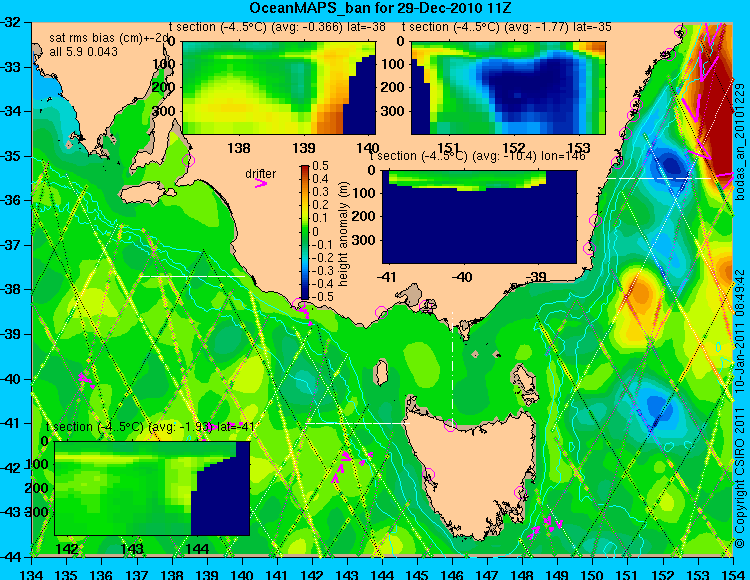Click Kangaroo Island on the map

147,194
